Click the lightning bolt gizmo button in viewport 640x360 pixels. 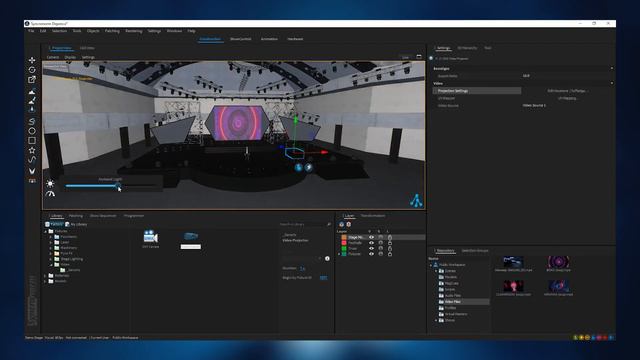[309, 167]
